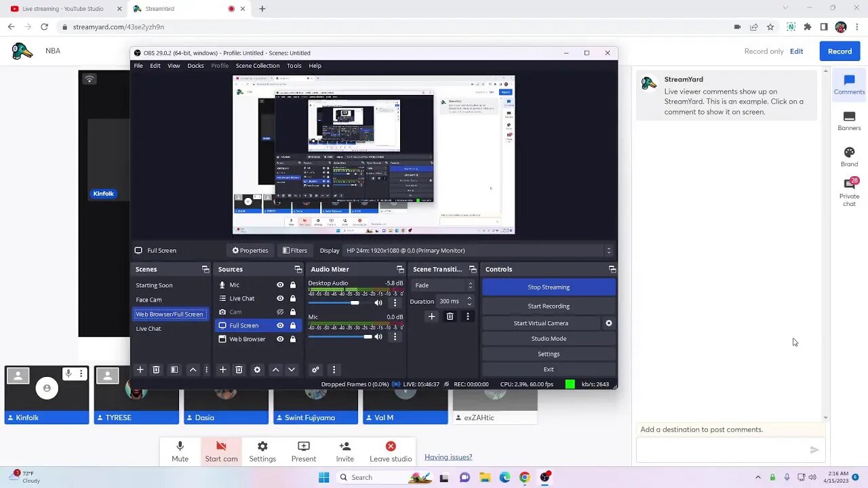The image size is (868, 488).
Task: Delete the selected source
Action: tap(239, 369)
